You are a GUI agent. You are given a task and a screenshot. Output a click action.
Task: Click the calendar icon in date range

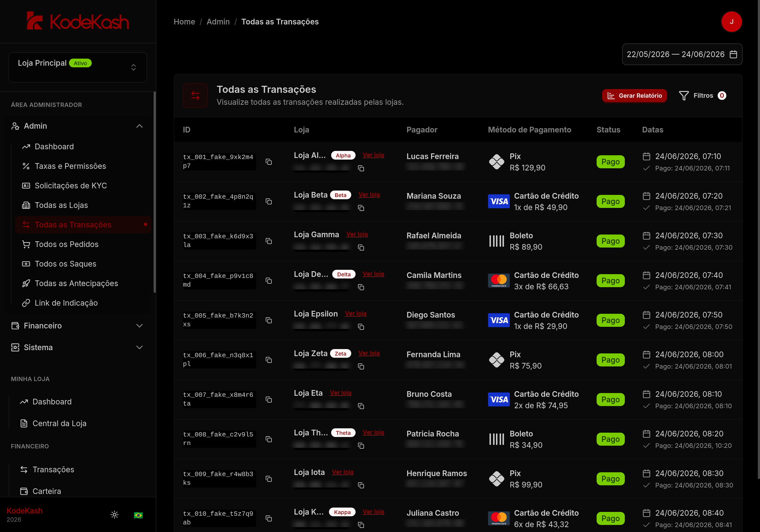[733, 54]
